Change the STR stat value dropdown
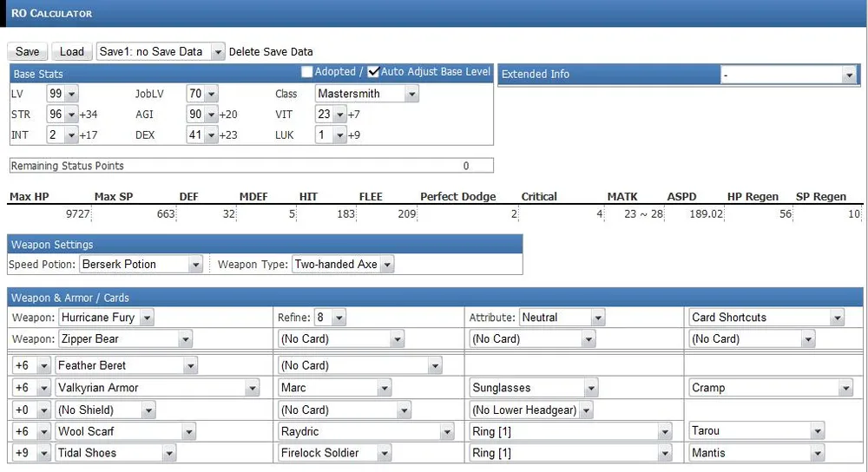 coord(62,115)
